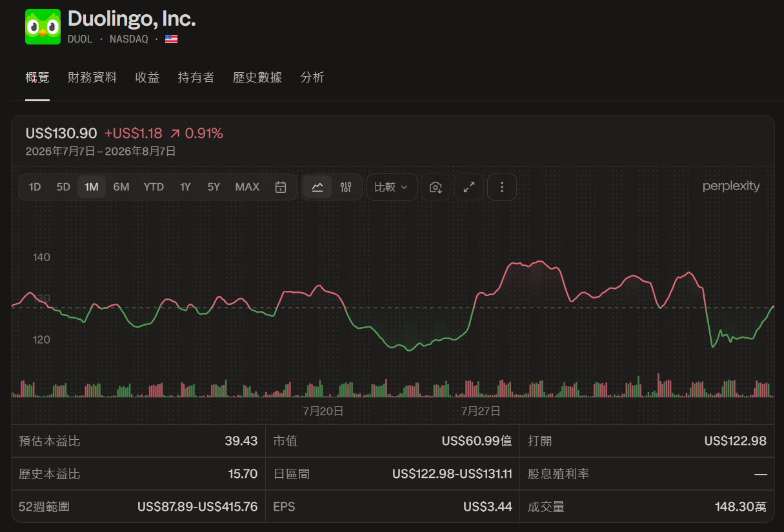784x532 pixels.
Task: Open the three-dot more options menu
Action: [x=502, y=187]
